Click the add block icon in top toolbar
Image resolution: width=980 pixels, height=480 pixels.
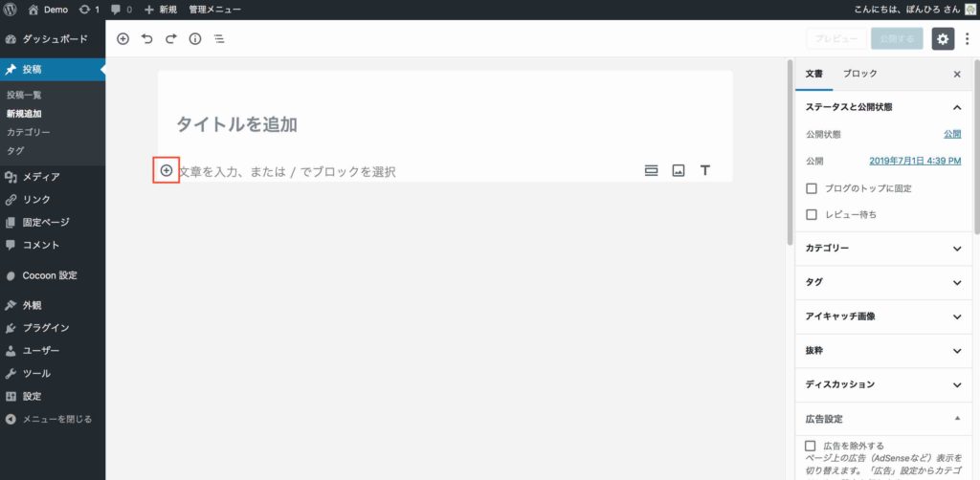[123, 38]
